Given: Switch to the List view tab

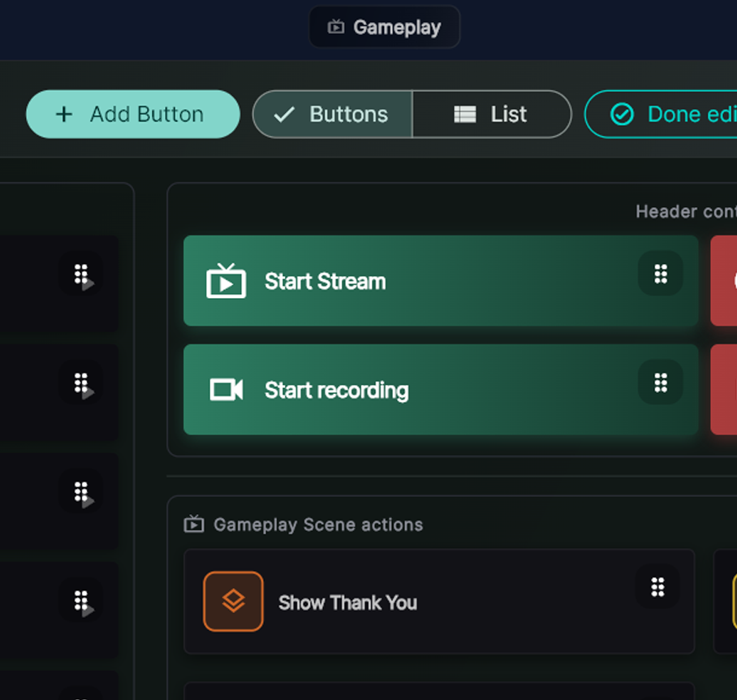Looking at the screenshot, I should click(x=492, y=115).
